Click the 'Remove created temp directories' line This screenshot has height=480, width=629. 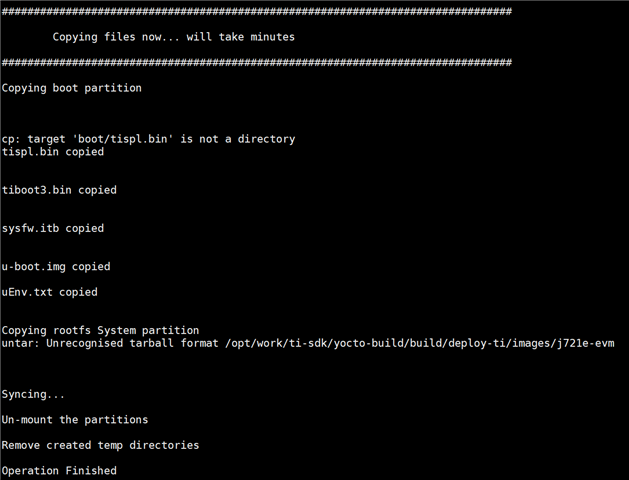[x=100, y=446]
